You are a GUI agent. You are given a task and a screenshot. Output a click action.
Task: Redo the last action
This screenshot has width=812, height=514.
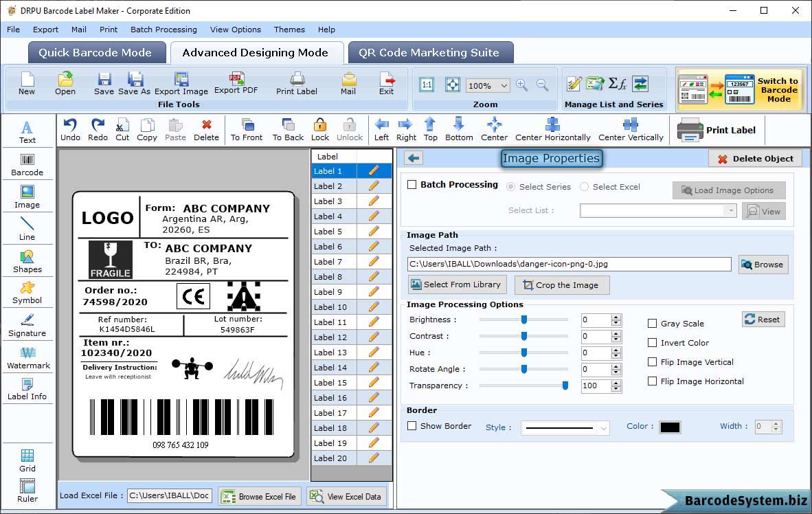98,130
